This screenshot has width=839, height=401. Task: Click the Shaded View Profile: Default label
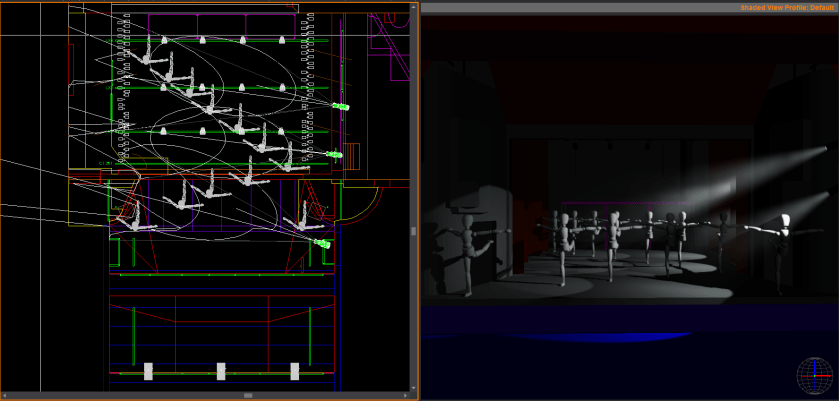(787, 8)
